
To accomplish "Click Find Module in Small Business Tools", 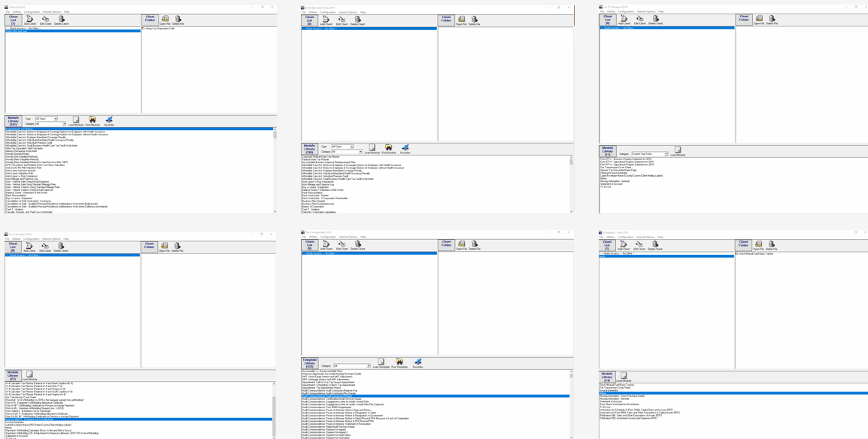I will coord(389,149).
